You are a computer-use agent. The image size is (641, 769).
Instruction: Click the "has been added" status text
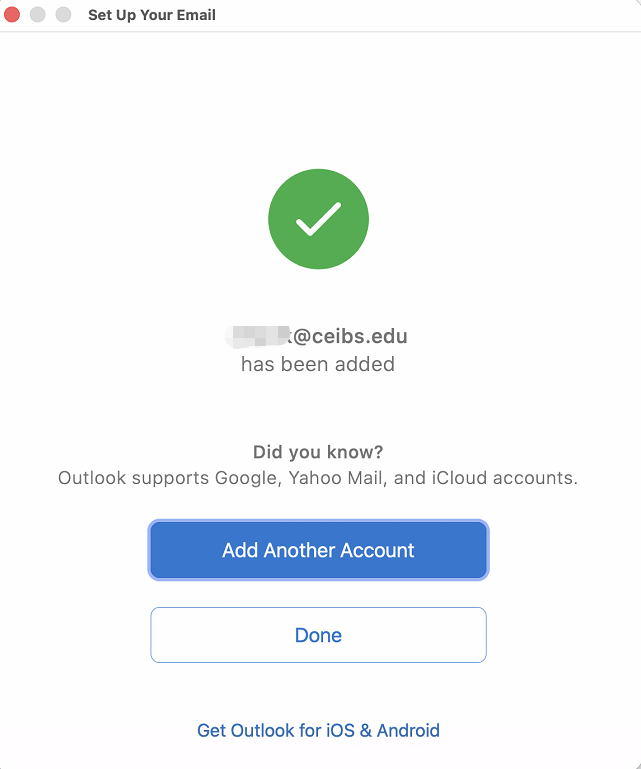coord(318,364)
